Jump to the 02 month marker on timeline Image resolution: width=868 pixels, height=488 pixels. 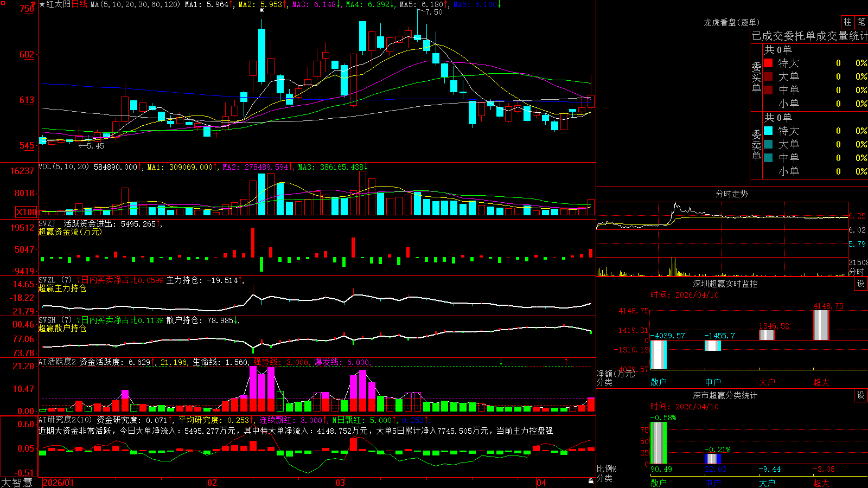tap(212, 483)
